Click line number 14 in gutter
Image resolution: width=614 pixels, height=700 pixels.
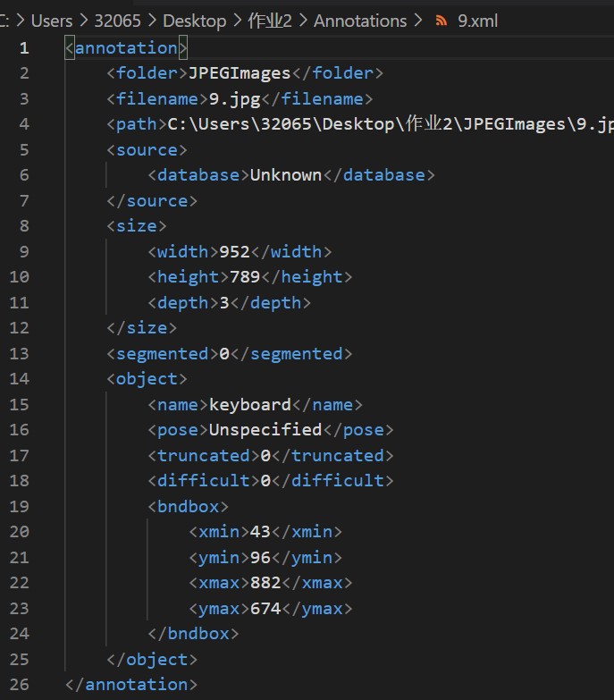point(19,378)
